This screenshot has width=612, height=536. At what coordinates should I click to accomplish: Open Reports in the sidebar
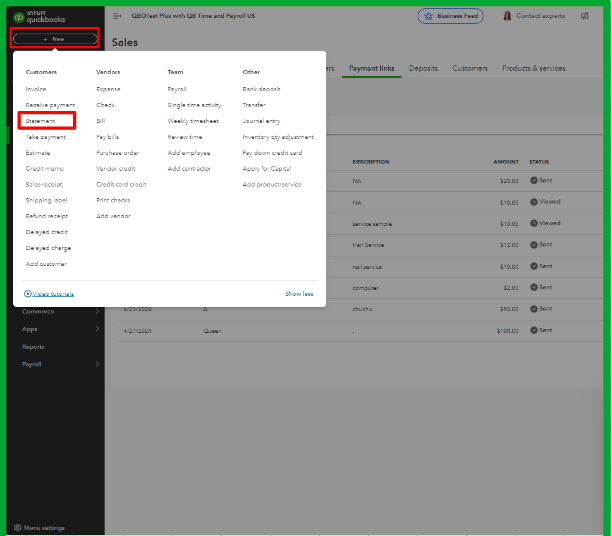33,347
